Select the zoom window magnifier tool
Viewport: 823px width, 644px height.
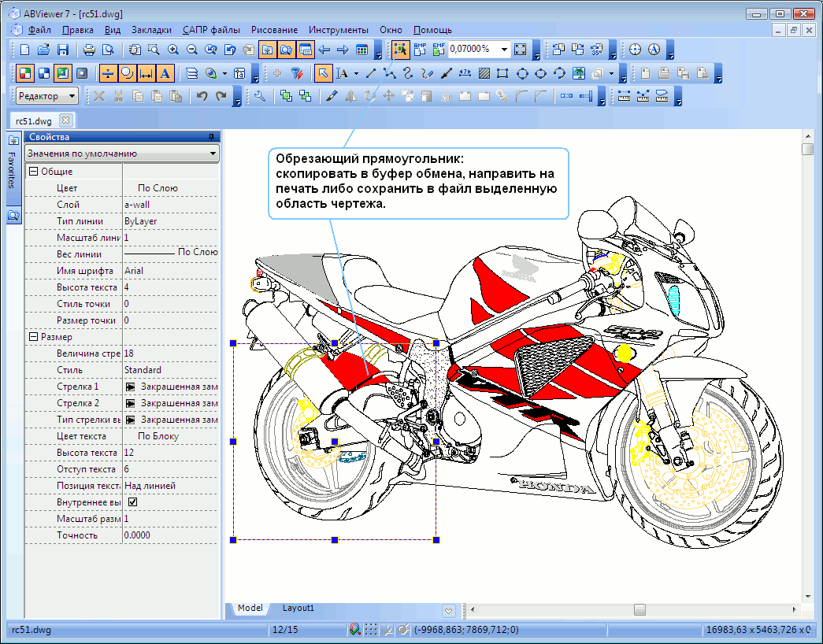pyautogui.click(x=154, y=50)
